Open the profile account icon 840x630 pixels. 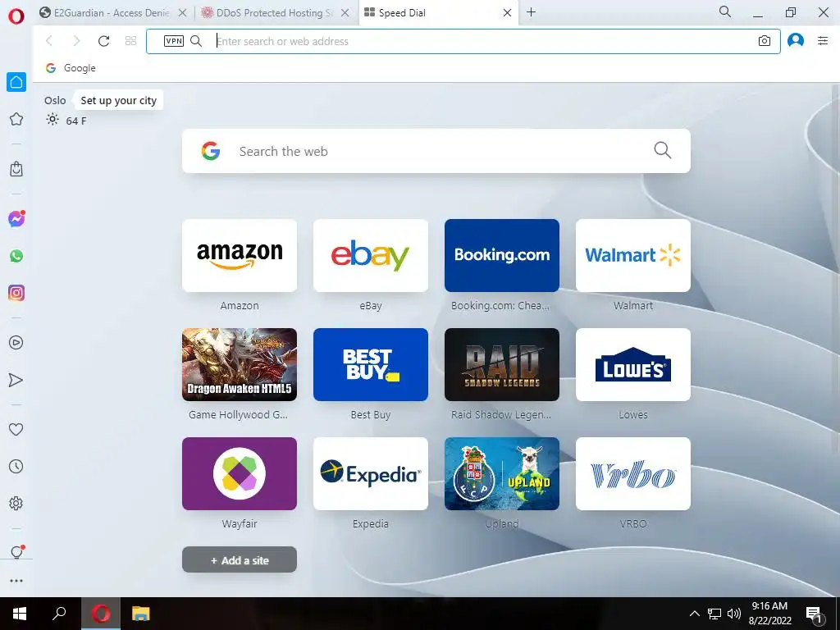point(796,41)
